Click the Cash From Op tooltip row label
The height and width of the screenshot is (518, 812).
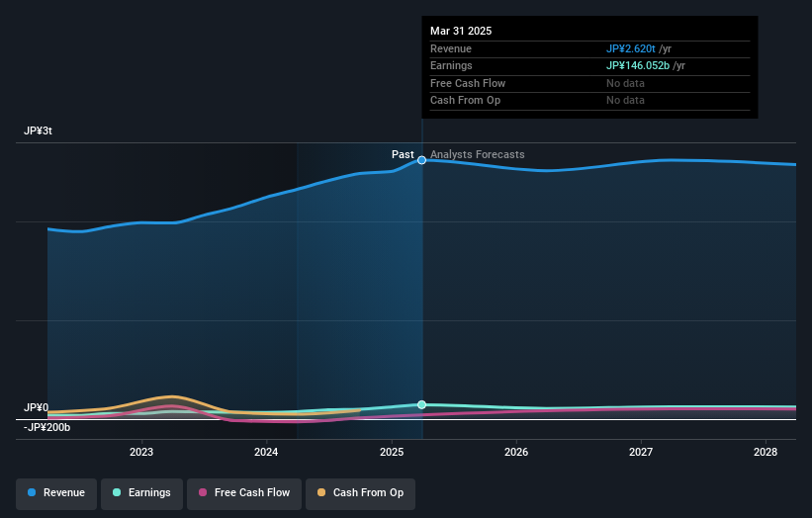(x=465, y=101)
